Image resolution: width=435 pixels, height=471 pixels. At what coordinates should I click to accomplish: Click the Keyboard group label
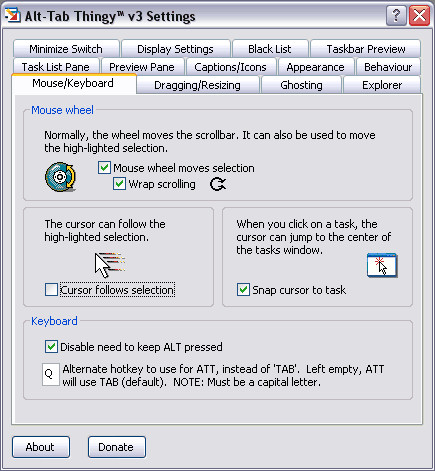coord(54,321)
